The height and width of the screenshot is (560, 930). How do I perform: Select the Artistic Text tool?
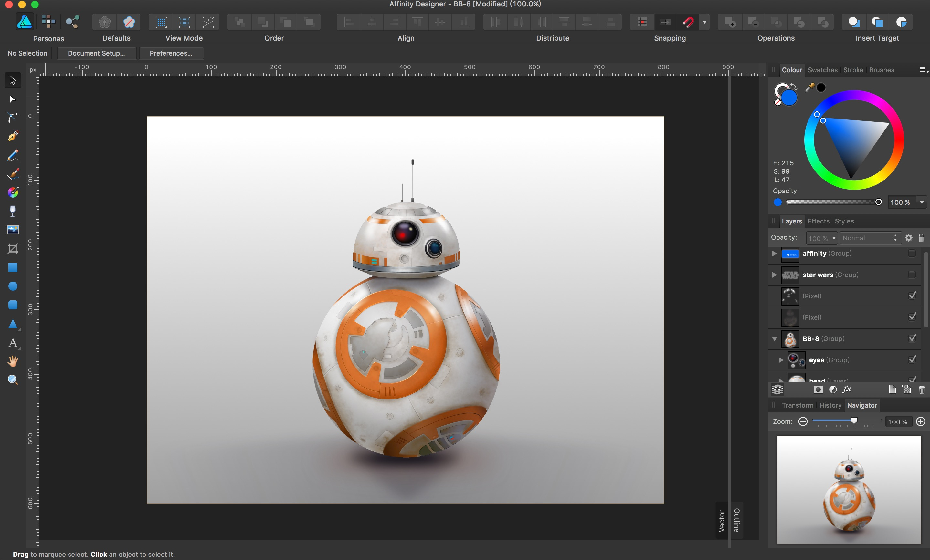pos(13,343)
